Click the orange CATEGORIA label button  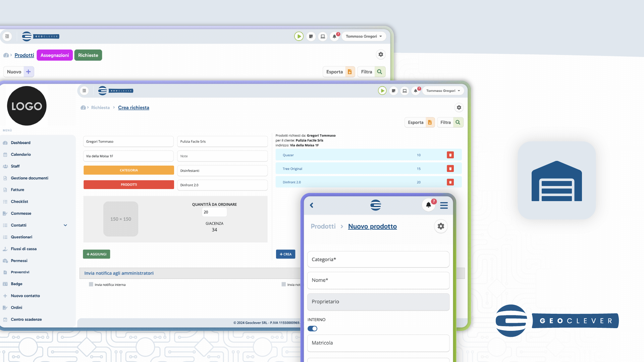pyautogui.click(x=129, y=170)
